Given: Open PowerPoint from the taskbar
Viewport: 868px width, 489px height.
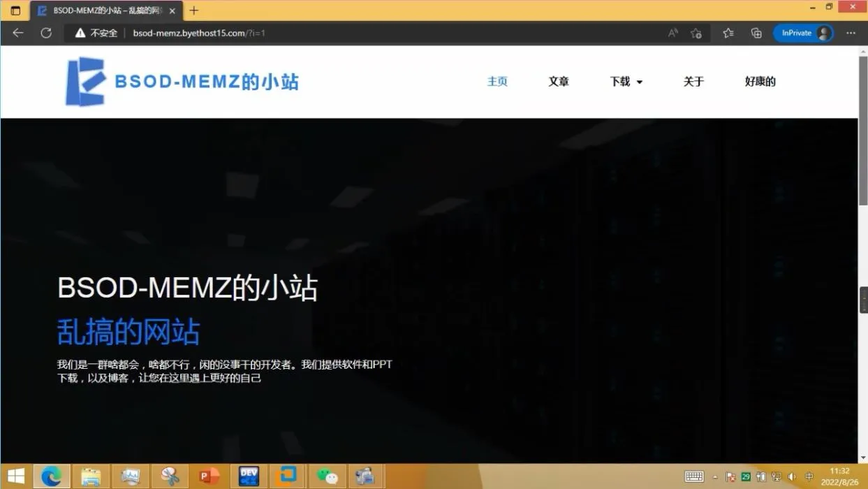Looking at the screenshot, I should coord(209,476).
